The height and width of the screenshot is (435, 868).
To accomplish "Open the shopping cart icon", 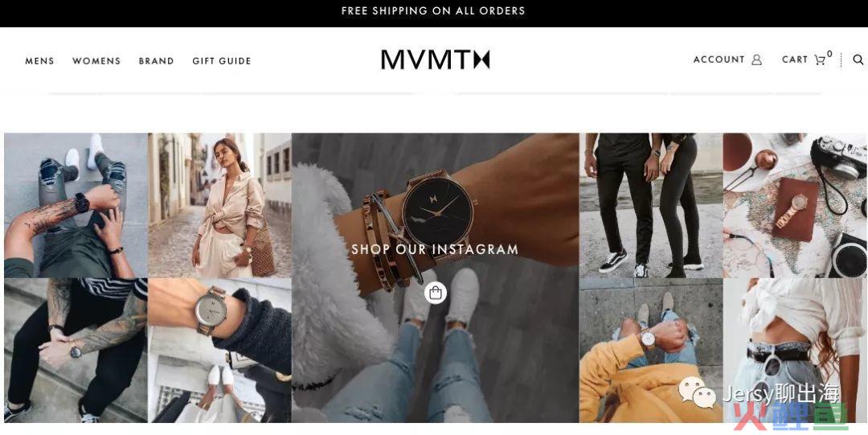I will (x=820, y=60).
